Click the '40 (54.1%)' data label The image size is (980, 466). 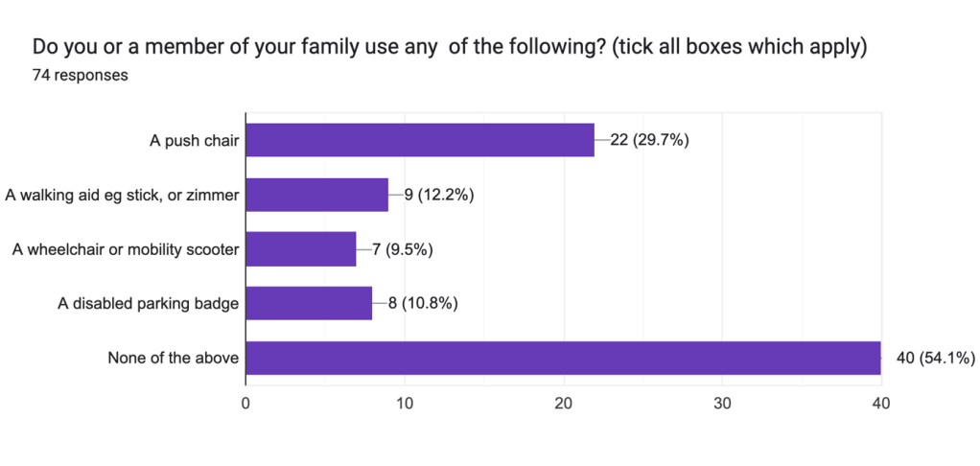[x=935, y=358]
